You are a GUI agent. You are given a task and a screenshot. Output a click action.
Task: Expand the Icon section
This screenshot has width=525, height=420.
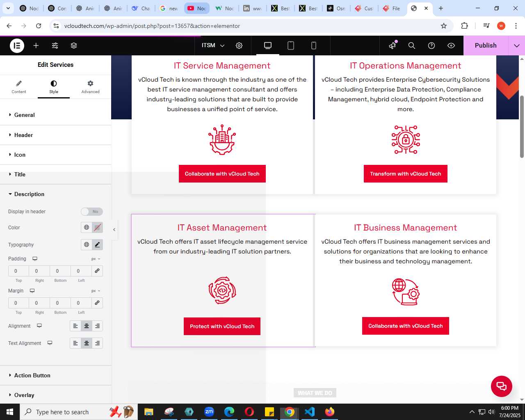(55, 155)
